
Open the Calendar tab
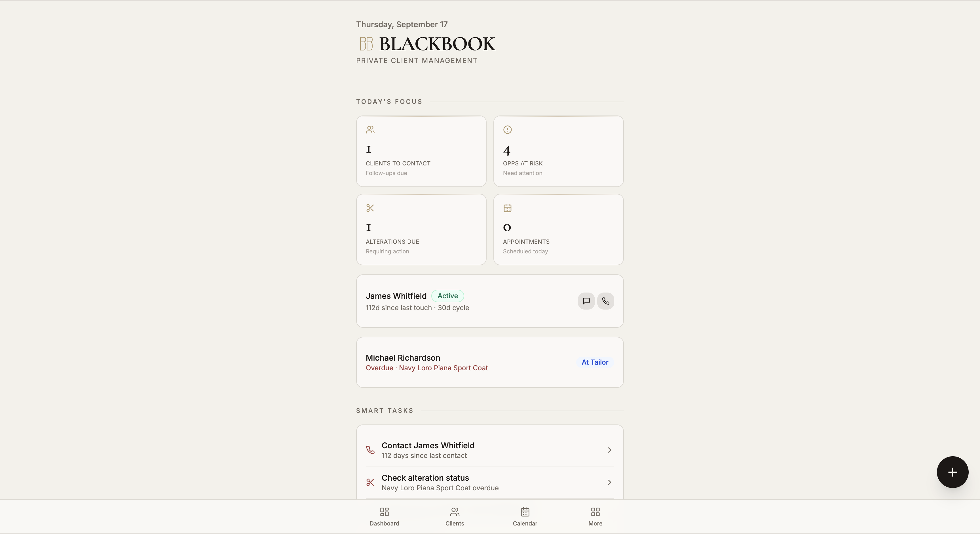525,516
